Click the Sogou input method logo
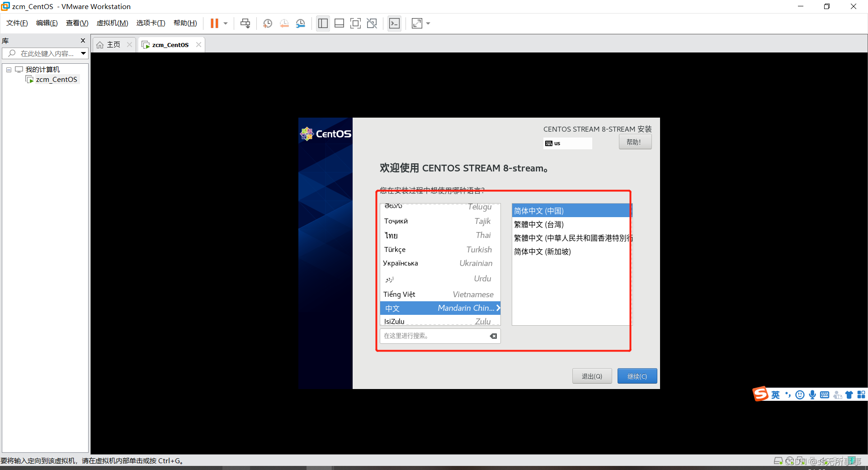 [760, 394]
